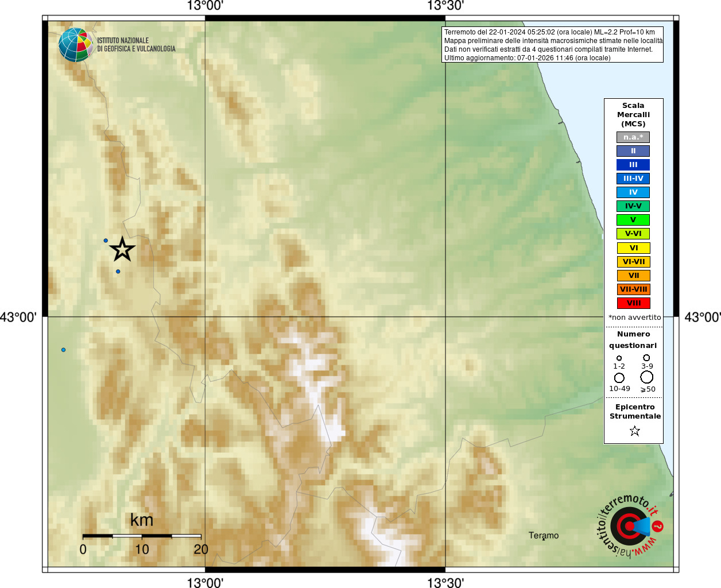
Task: Click the Epicentro Strumentale heading
Action: [635, 412]
